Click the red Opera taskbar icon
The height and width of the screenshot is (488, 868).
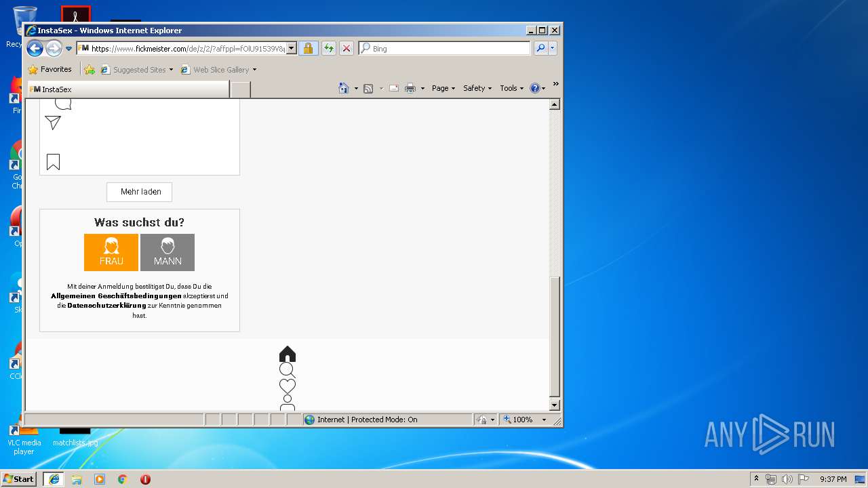click(145, 479)
